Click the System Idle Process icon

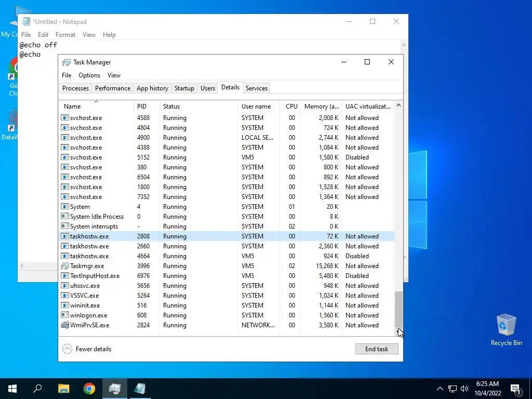coord(64,217)
